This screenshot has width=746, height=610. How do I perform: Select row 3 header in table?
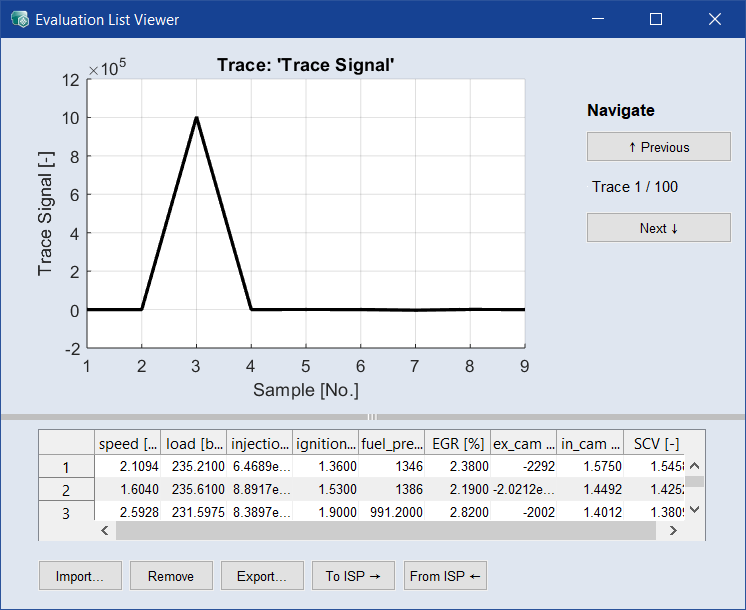(66, 513)
